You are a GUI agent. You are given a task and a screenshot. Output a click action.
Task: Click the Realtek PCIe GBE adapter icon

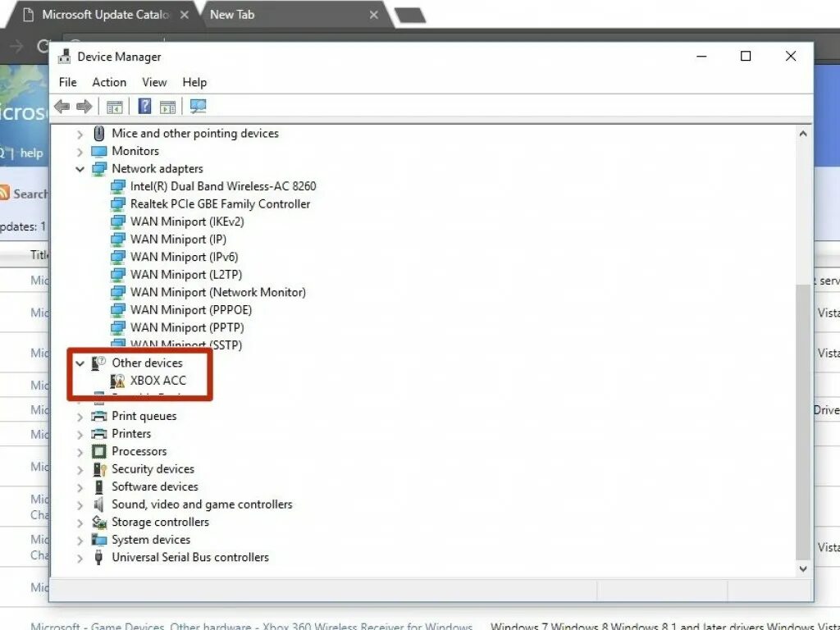[118, 204]
